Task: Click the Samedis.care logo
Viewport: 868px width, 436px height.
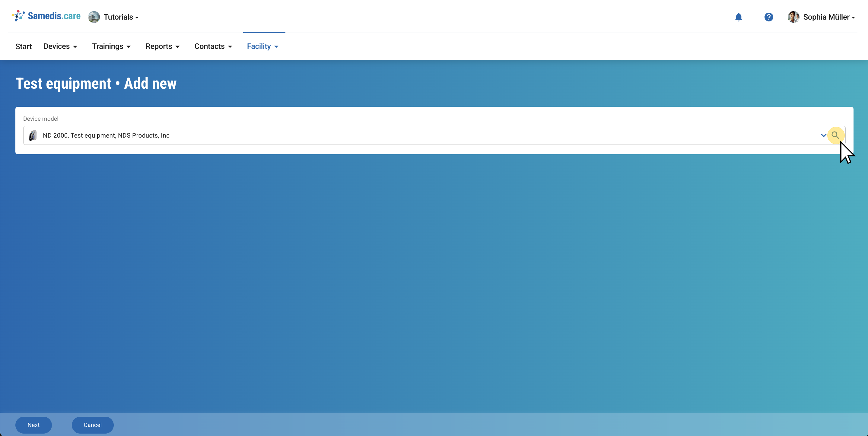Action: pos(18,16)
